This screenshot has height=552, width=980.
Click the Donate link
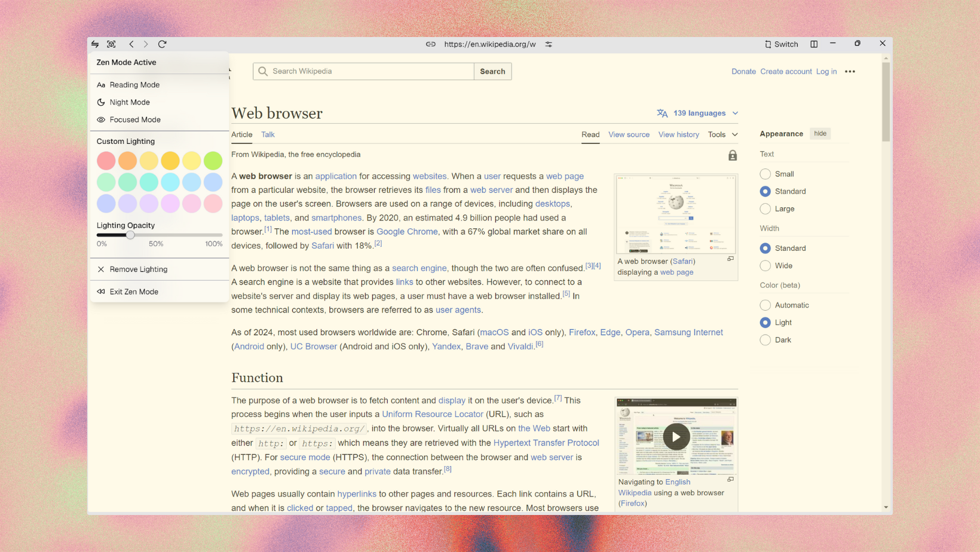(x=743, y=72)
